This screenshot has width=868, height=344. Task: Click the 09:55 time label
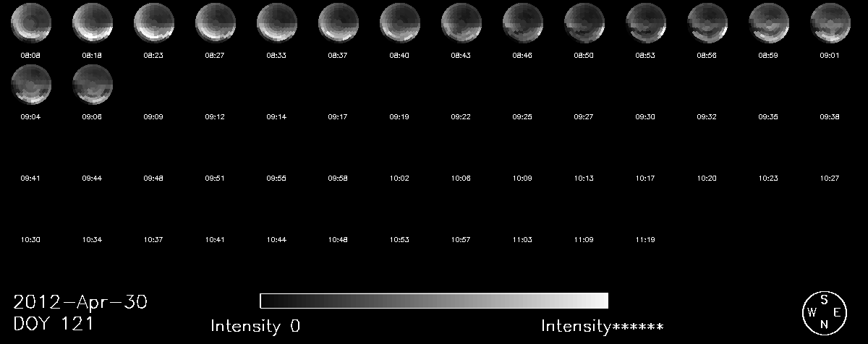(x=276, y=178)
